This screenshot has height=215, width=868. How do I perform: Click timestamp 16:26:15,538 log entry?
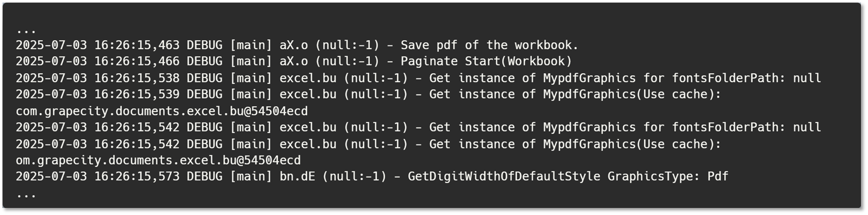[x=137, y=78]
